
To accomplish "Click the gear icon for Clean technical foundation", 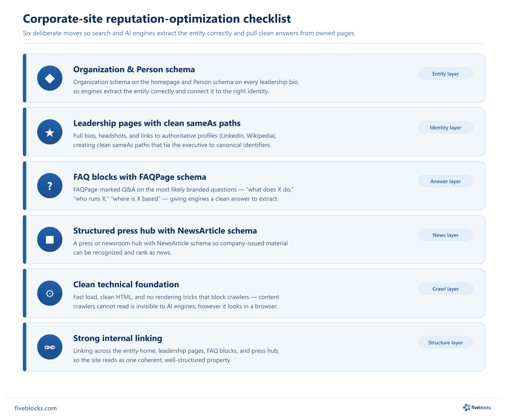I will click(x=50, y=293).
